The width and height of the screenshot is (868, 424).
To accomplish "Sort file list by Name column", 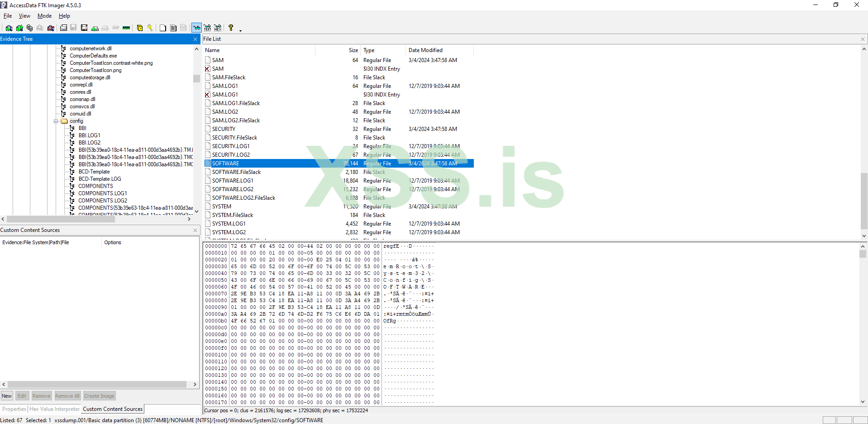I will (259, 50).
